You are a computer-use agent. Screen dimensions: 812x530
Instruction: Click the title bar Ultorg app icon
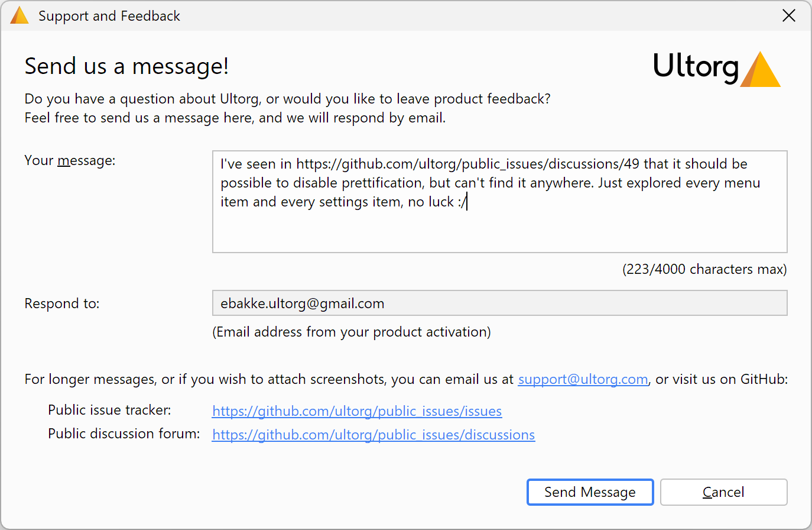(19, 16)
